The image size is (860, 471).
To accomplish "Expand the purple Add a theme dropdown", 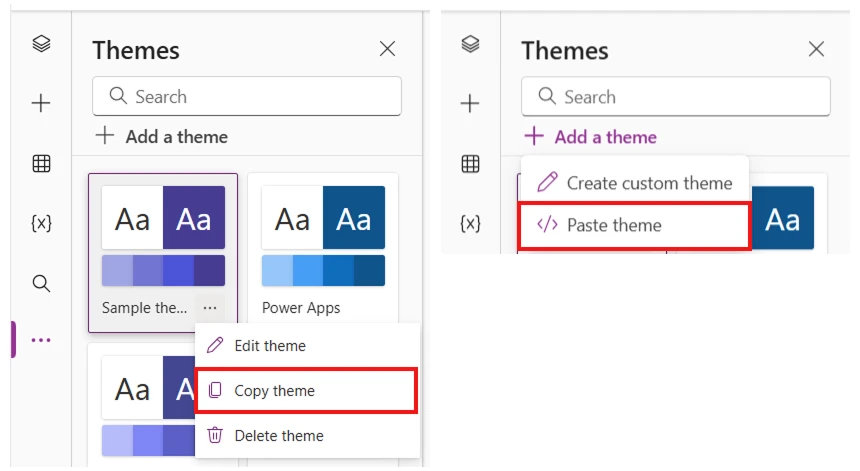I will pyautogui.click(x=591, y=137).
